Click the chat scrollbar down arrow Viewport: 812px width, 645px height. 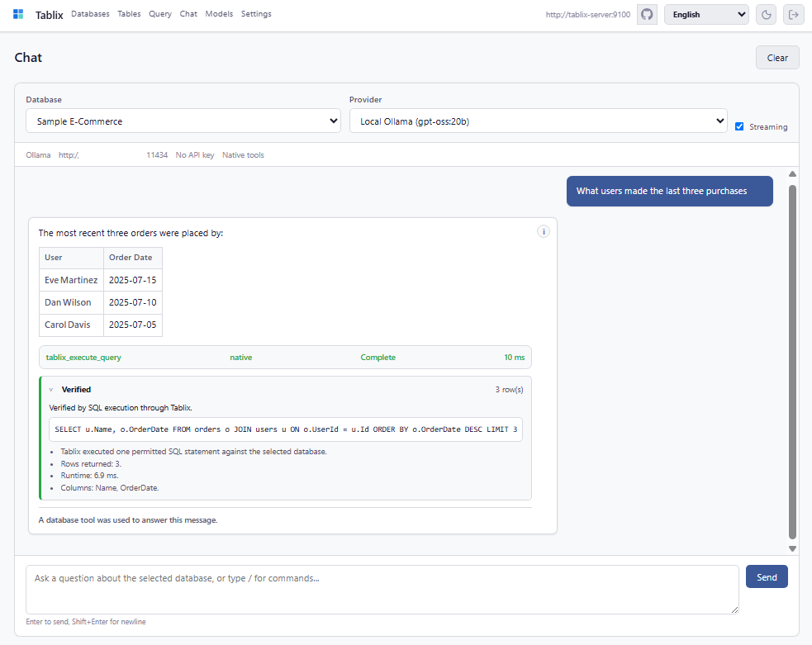coord(792,548)
